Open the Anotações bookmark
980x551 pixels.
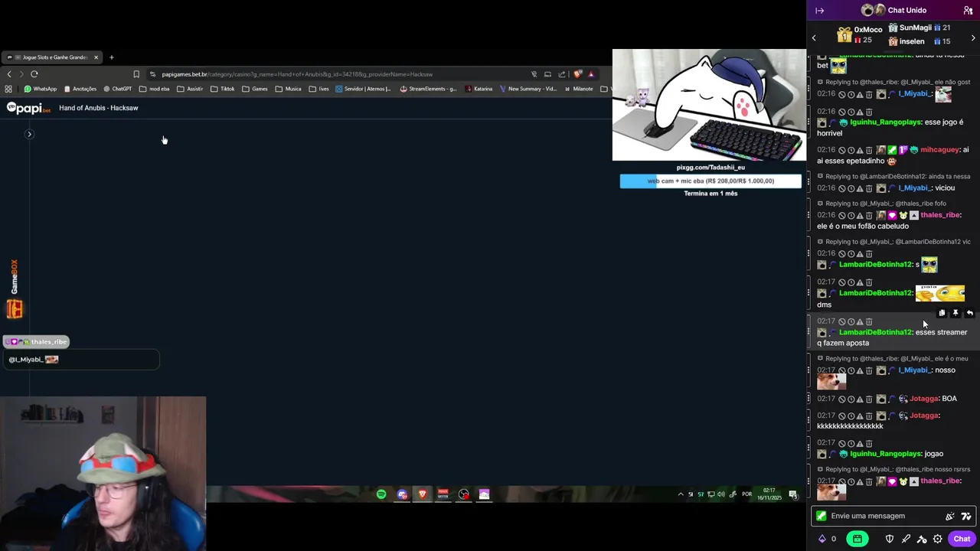pos(80,89)
